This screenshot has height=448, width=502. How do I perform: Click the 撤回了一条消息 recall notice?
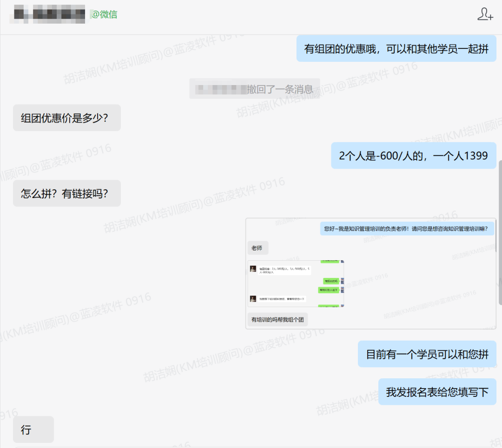pos(279,88)
